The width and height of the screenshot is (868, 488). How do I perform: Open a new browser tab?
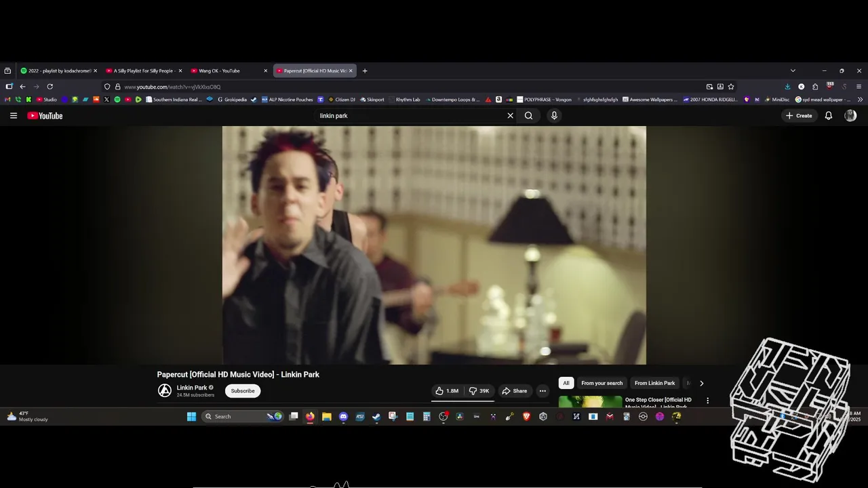[365, 70]
